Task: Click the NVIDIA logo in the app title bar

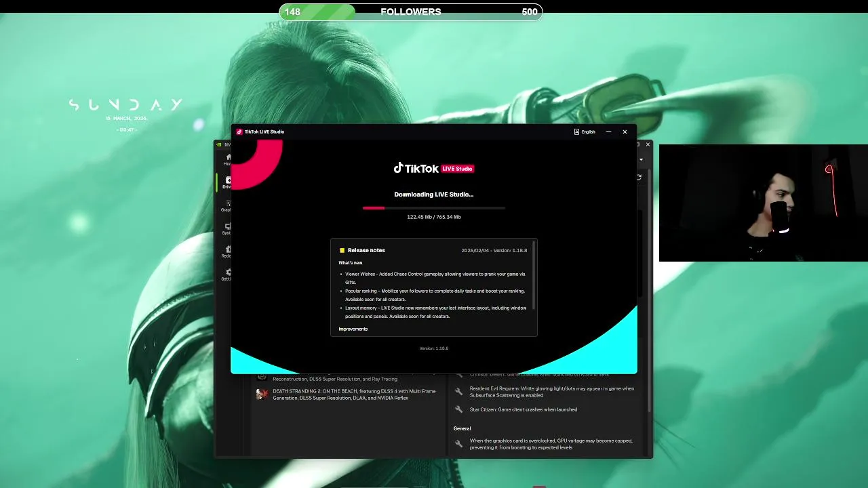Action: [x=219, y=144]
